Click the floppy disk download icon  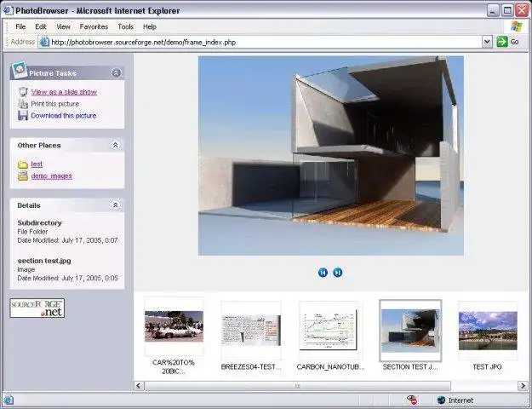pyautogui.click(x=23, y=116)
